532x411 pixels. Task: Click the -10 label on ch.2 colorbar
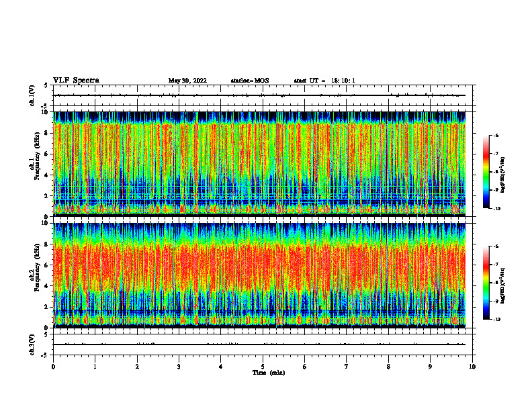497,320
